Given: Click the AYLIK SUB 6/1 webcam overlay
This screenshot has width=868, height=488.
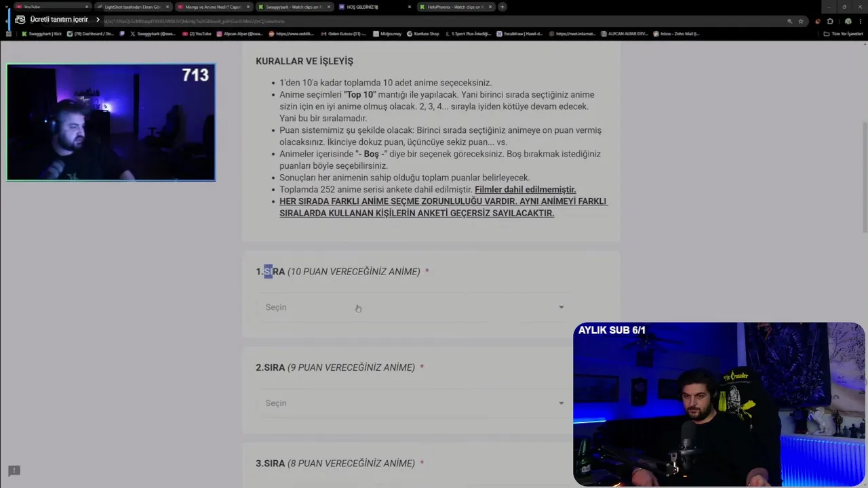Looking at the screenshot, I should click(719, 405).
